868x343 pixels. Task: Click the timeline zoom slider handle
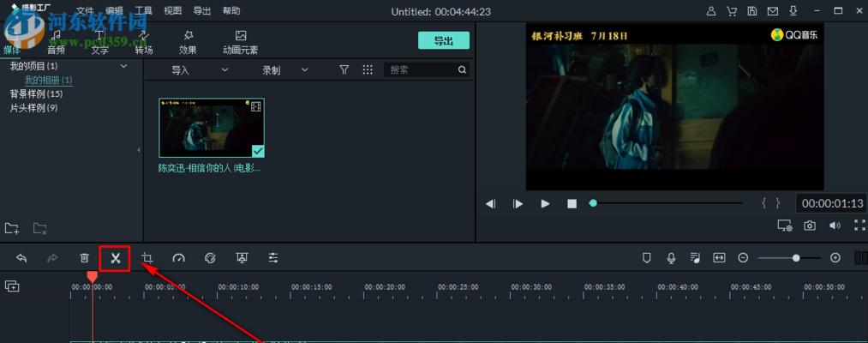click(x=796, y=257)
